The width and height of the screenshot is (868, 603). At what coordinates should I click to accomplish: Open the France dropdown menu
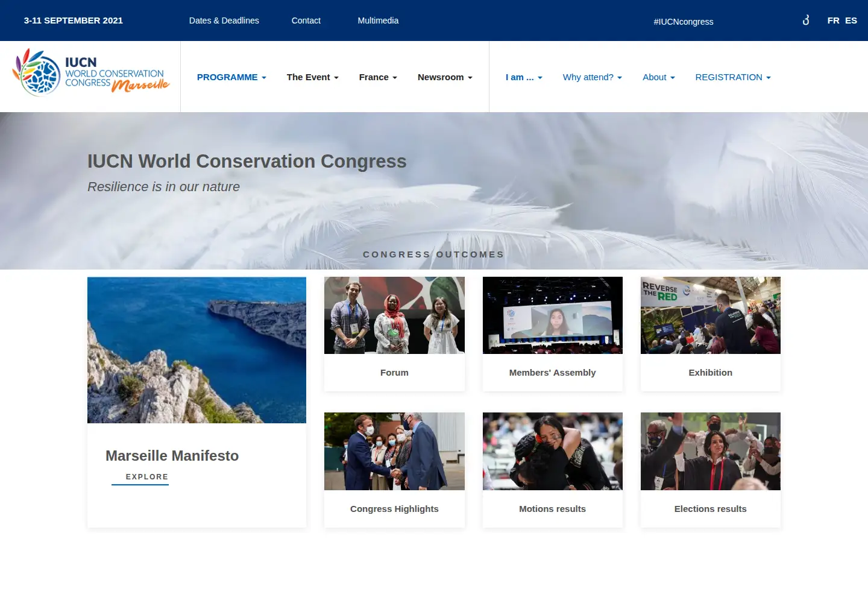tap(378, 77)
